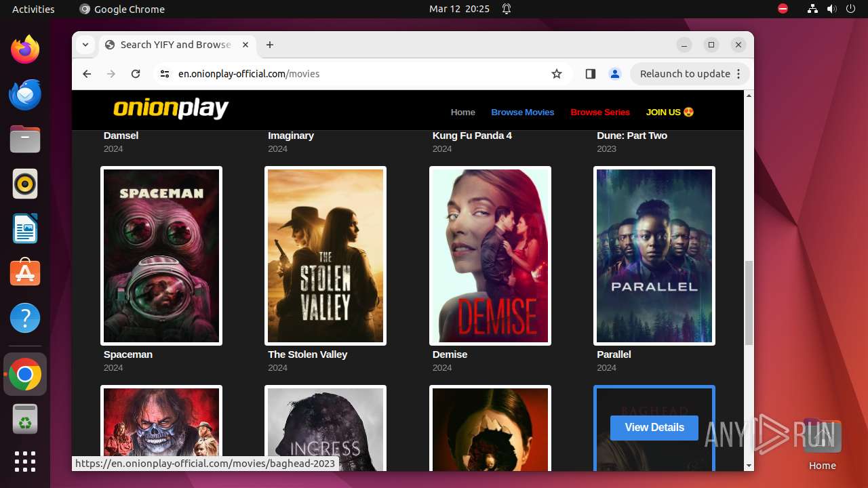This screenshot has width=868, height=488.
Task: Select Google Chrome icon in dock
Action: (x=25, y=375)
